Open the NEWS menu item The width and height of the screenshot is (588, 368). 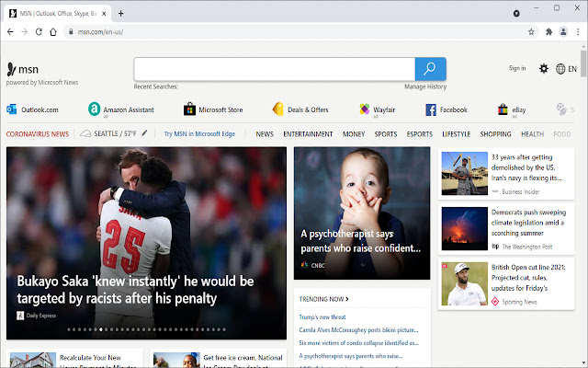[x=265, y=134]
